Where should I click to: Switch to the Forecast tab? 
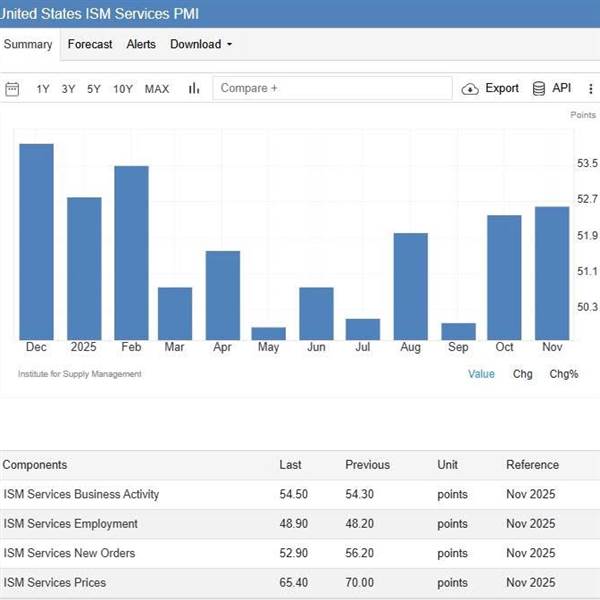point(90,44)
